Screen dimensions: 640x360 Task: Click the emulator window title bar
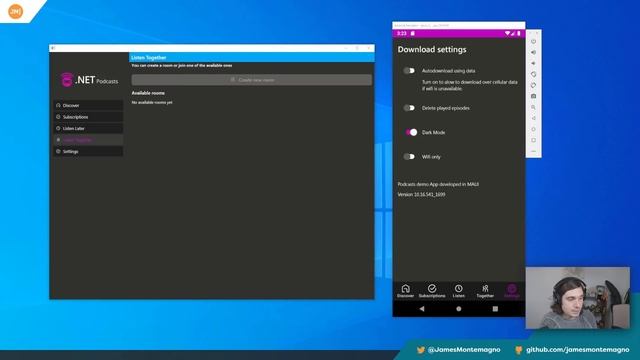coord(458,25)
